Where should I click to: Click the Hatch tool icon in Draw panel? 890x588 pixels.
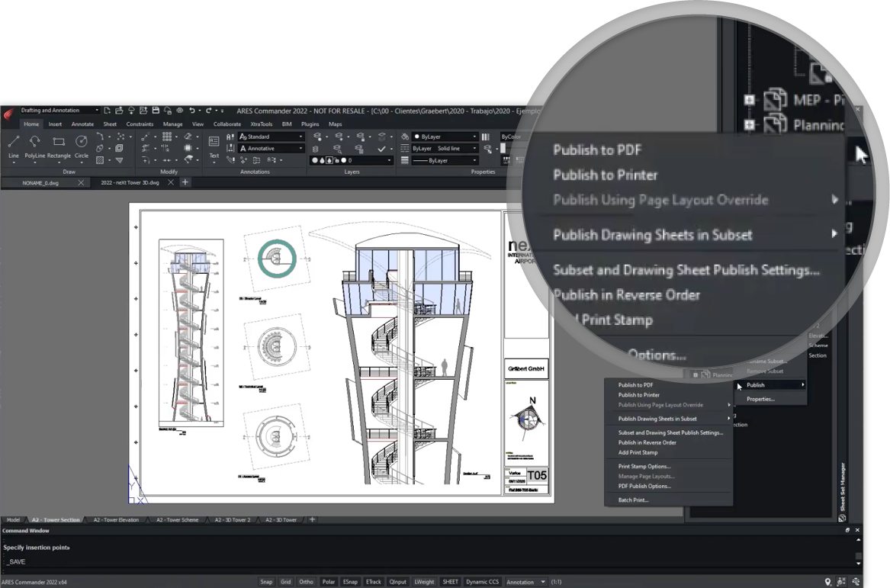tap(100, 161)
